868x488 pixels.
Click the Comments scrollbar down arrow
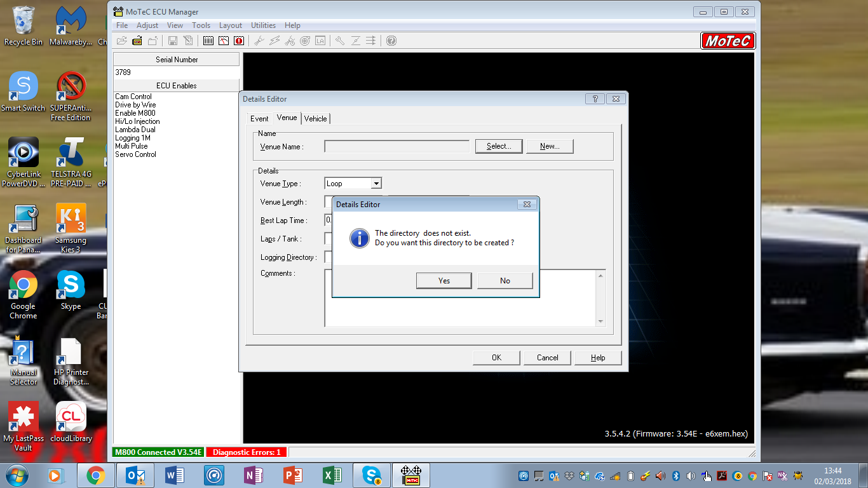pyautogui.click(x=600, y=322)
